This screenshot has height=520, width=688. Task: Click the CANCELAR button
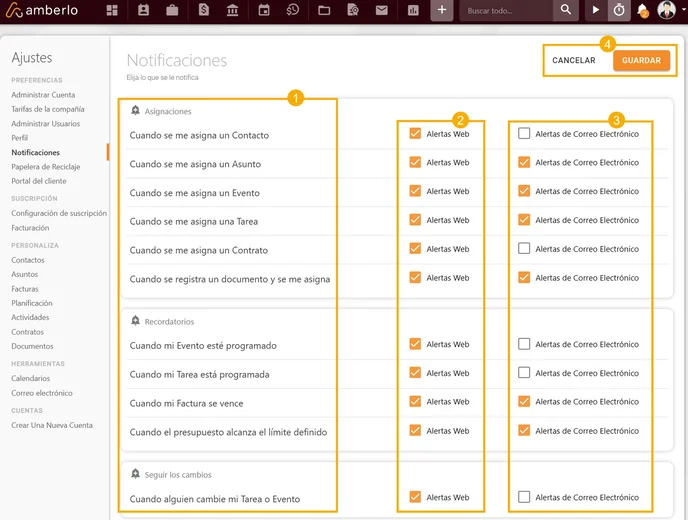[x=573, y=61]
